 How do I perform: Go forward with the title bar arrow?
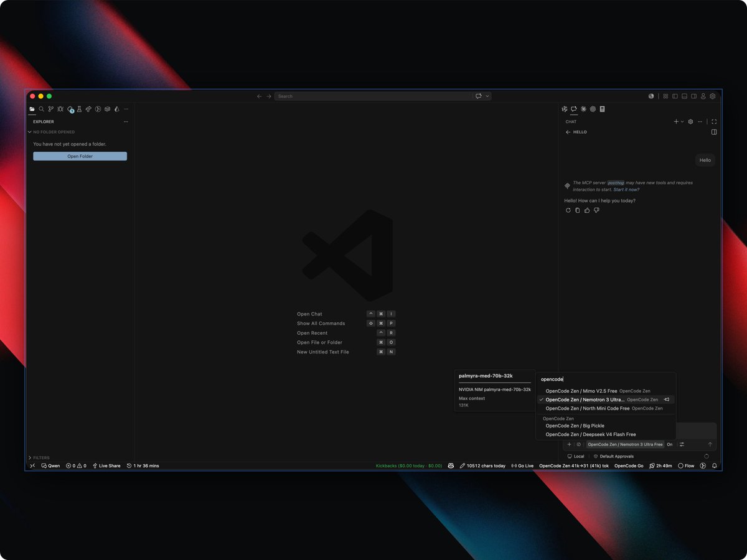pos(269,96)
